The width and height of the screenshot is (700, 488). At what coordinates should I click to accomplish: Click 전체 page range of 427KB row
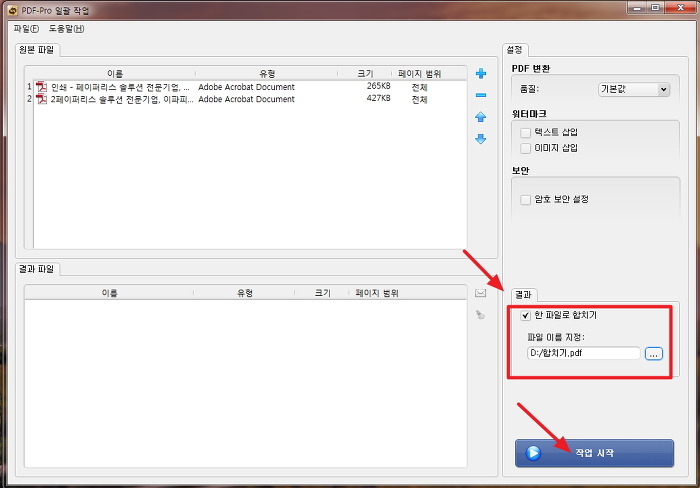point(419,100)
